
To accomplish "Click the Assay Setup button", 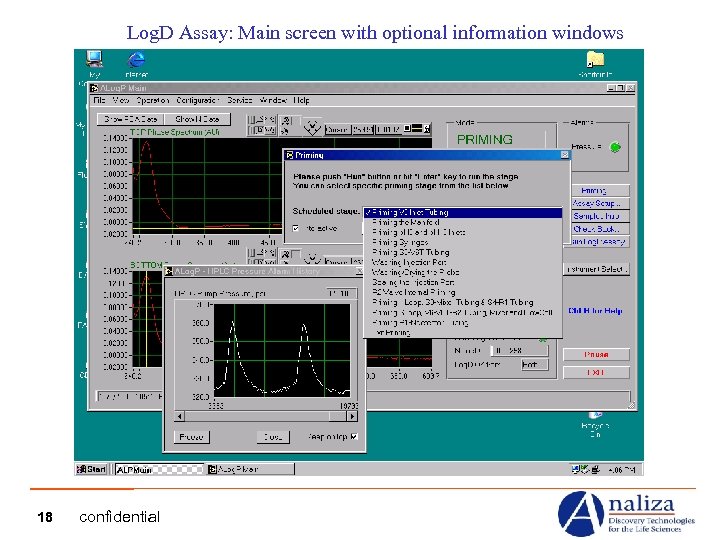I will click(x=600, y=203).
